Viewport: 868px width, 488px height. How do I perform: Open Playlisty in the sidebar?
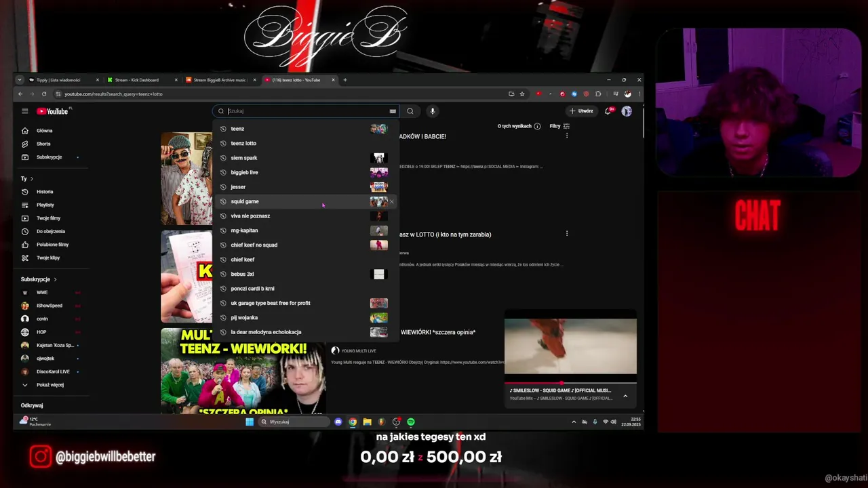(45, 205)
